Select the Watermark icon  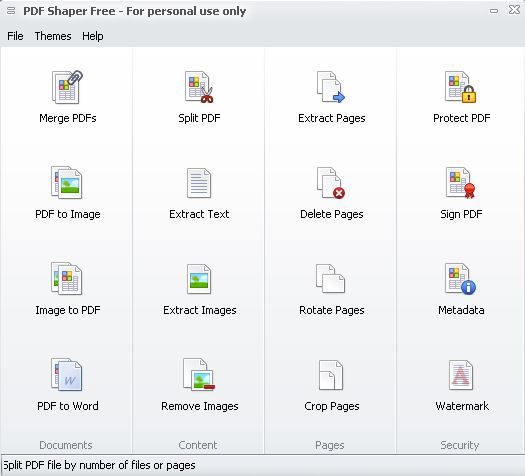(x=461, y=375)
